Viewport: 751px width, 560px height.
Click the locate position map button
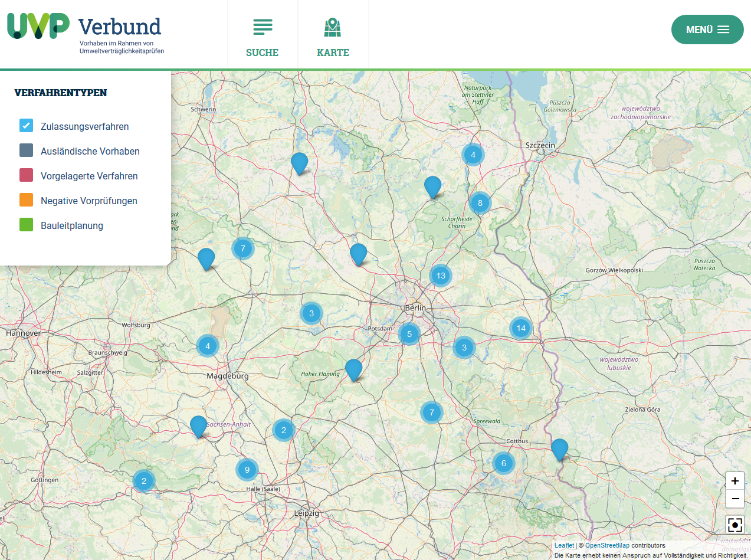click(734, 525)
